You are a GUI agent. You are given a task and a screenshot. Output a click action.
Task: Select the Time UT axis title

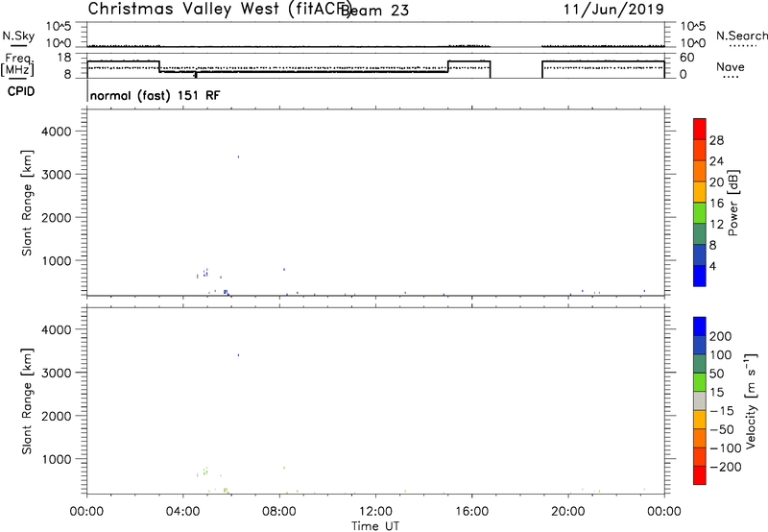tap(375, 526)
